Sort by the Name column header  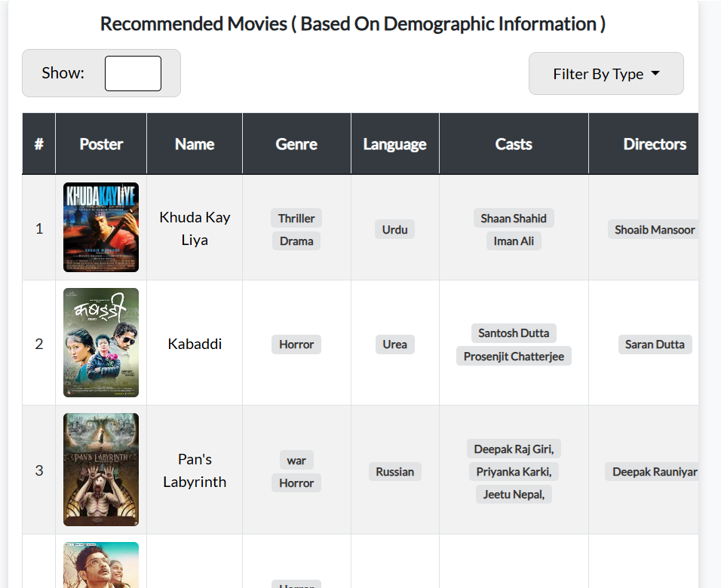195,144
